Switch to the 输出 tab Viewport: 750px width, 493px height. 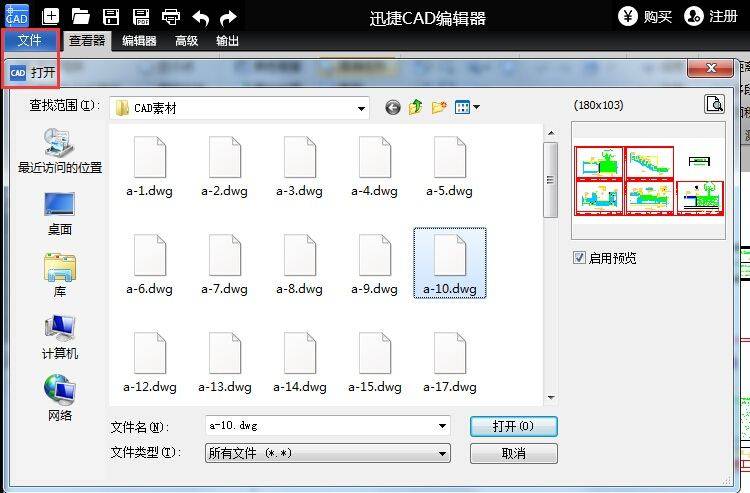point(227,41)
